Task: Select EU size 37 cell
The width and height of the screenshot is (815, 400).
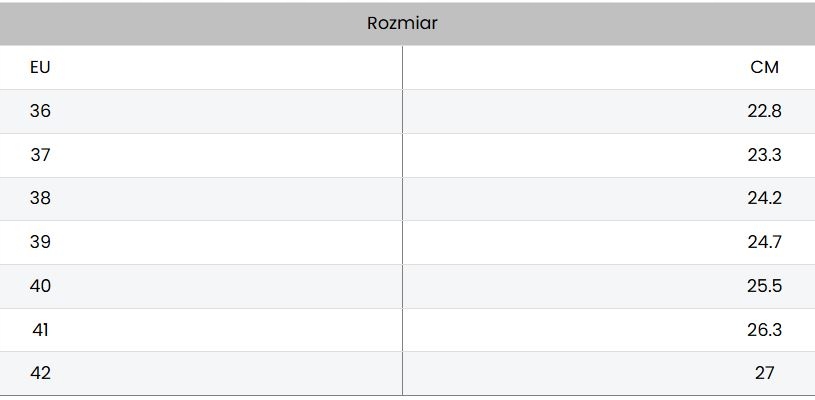Action: (x=40, y=155)
